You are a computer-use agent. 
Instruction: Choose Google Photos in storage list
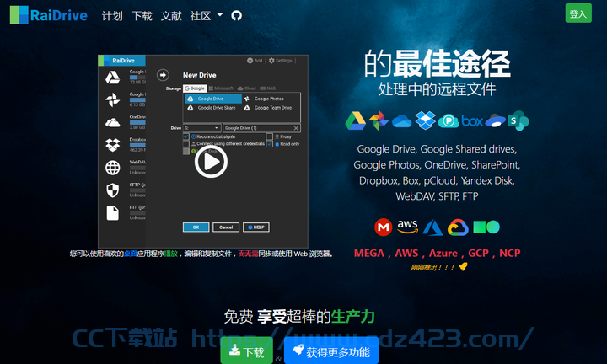coord(266,99)
